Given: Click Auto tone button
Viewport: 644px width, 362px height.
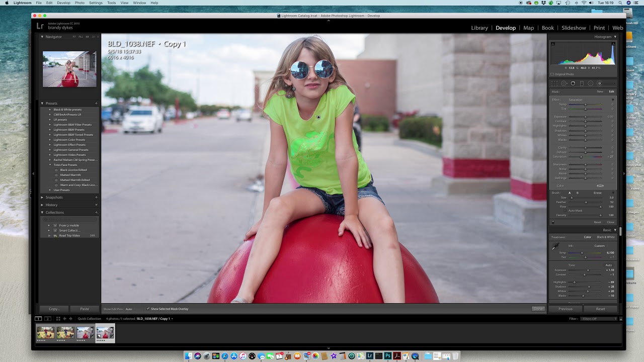Looking at the screenshot, I should pos(608,265).
